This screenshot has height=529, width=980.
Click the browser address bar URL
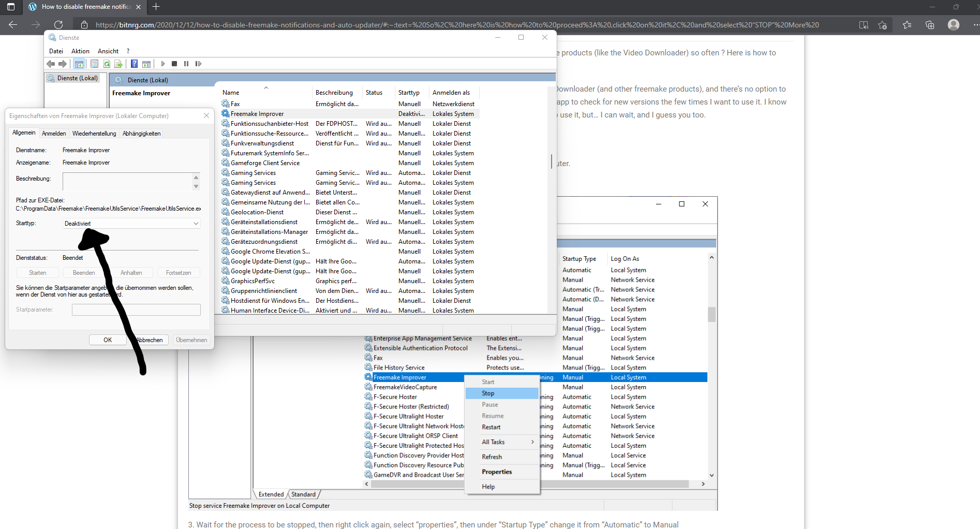tap(457, 25)
